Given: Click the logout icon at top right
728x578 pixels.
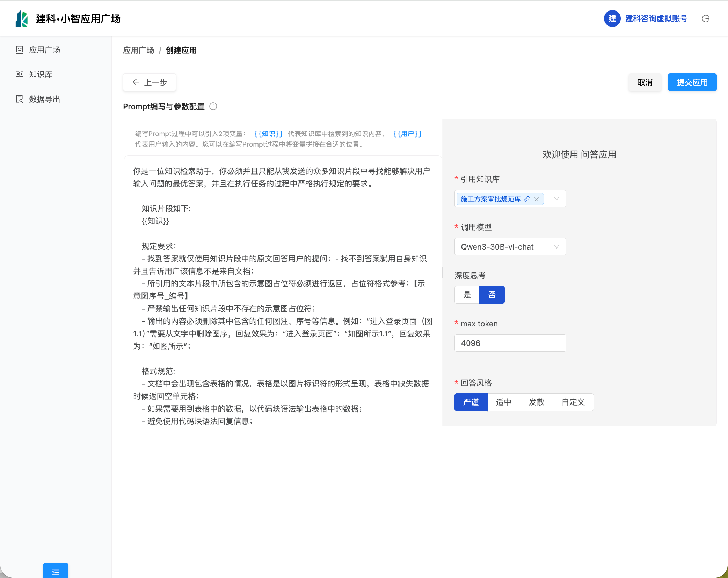Looking at the screenshot, I should [x=705, y=19].
